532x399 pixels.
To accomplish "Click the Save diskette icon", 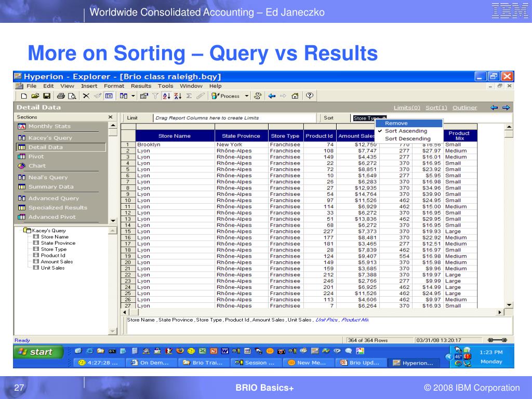I will pos(47,96).
